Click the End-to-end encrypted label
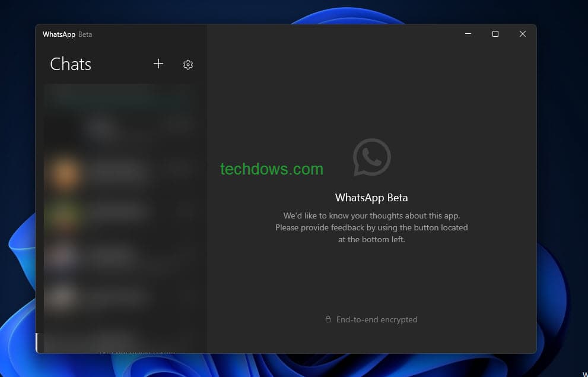The width and height of the screenshot is (588, 377). click(x=377, y=319)
